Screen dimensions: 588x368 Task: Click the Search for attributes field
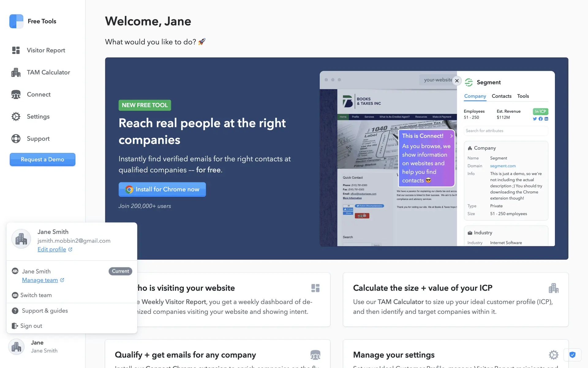505,131
